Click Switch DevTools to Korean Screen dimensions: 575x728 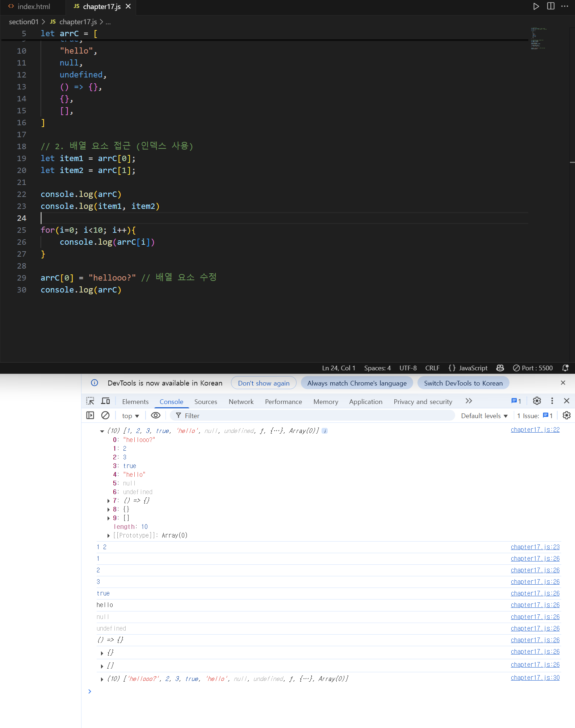point(463,383)
